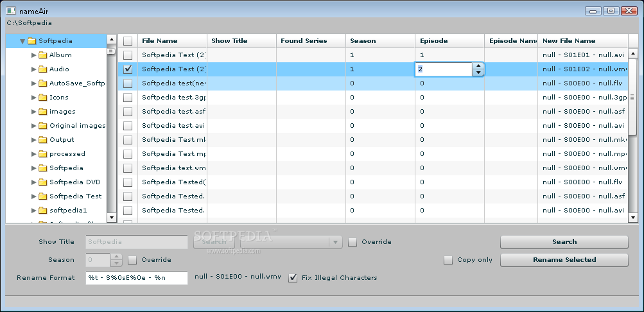The image size is (644, 312).
Task: Select the softpedia1 folder icon
Action: pyautogui.click(x=43, y=210)
